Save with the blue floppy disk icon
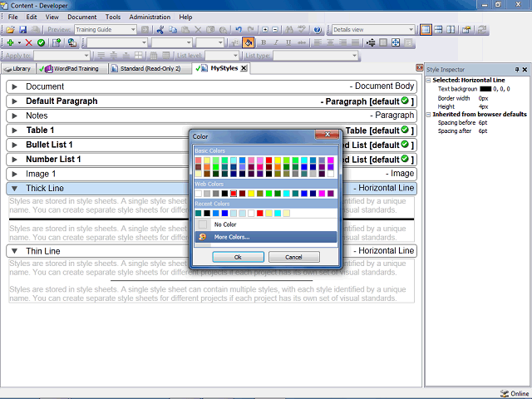Screen dimensions: 532x399 (22, 30)
